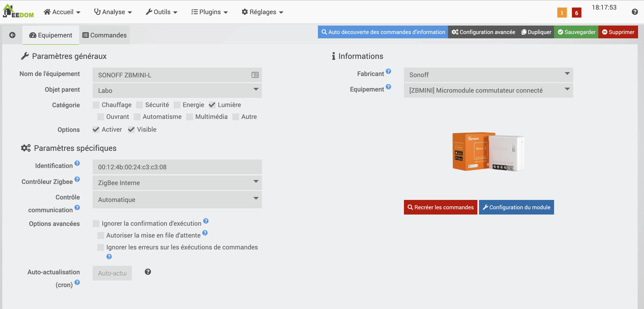Check the Chauffage category
Screen dimensions: 644x309
point(96,105)
